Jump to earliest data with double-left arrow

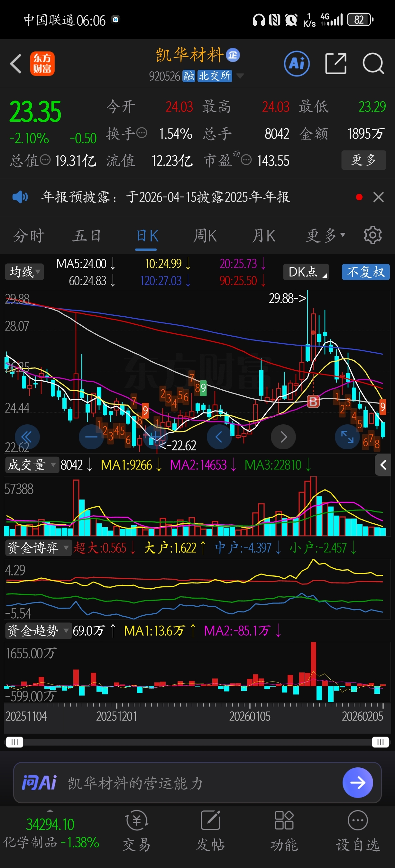[27, 437]
